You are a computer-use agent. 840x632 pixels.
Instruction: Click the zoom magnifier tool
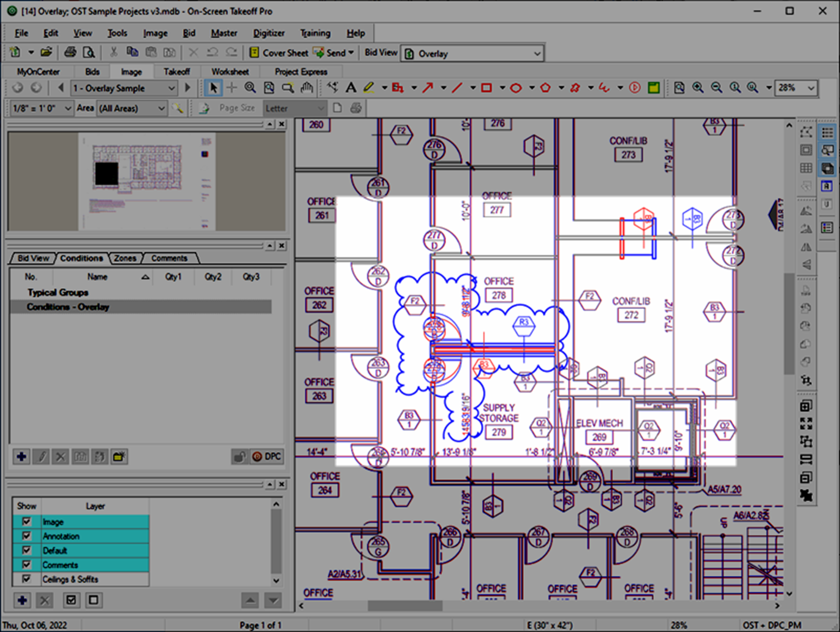click(250, 88)
